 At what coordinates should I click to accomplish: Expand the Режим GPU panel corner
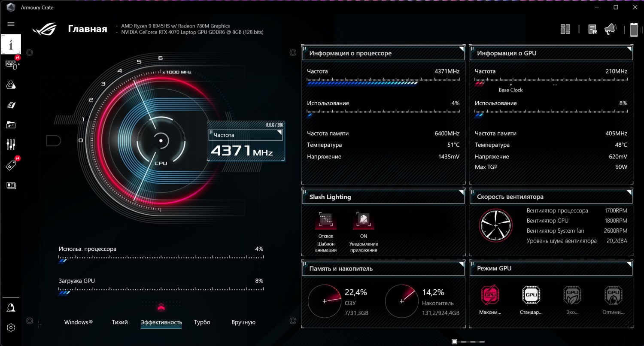click(629, 264)
